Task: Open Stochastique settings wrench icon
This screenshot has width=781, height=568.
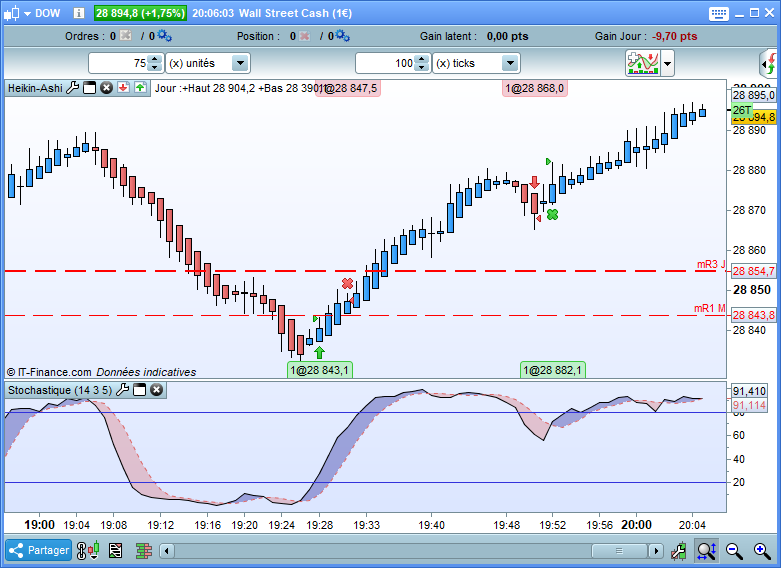Action: [123, 390]
